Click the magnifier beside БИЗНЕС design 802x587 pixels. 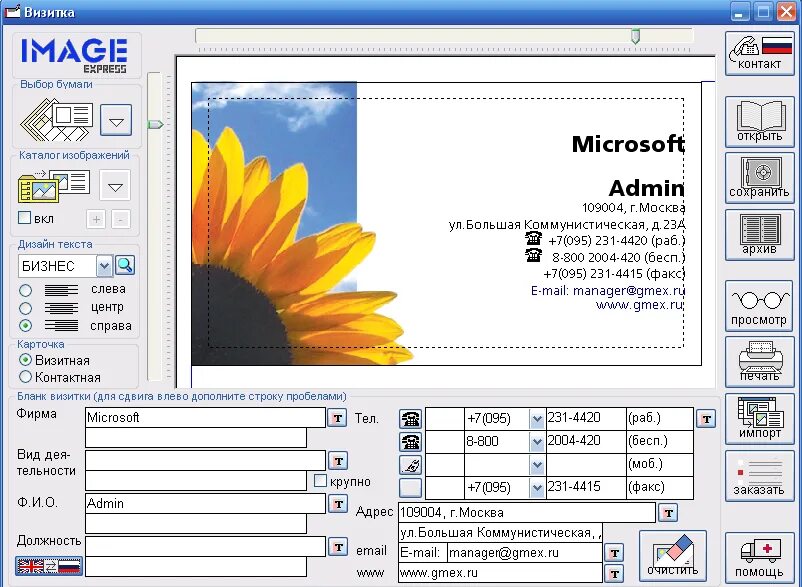(125, 265)
